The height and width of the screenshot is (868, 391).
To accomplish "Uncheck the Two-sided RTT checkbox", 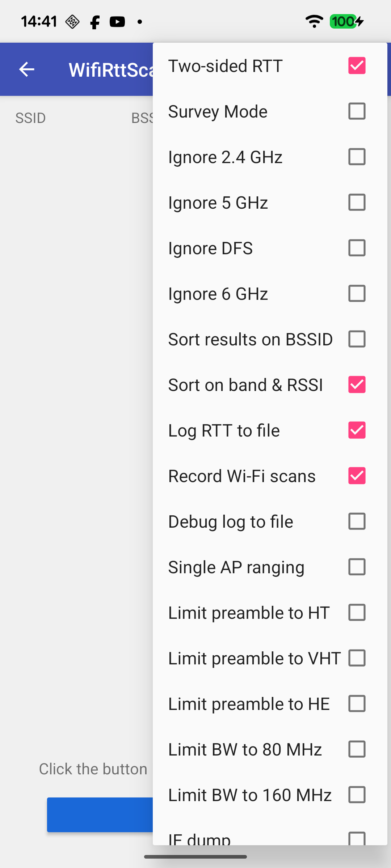I will [357, 66].
